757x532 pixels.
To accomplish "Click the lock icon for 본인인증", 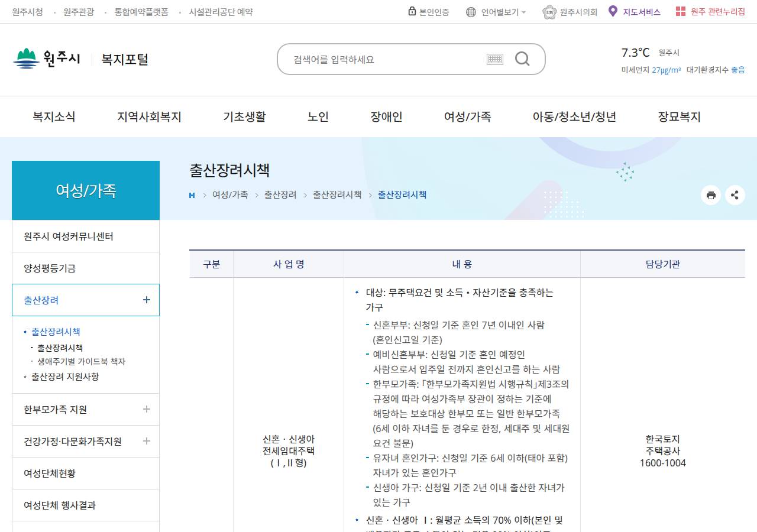I will pos(412,11).
